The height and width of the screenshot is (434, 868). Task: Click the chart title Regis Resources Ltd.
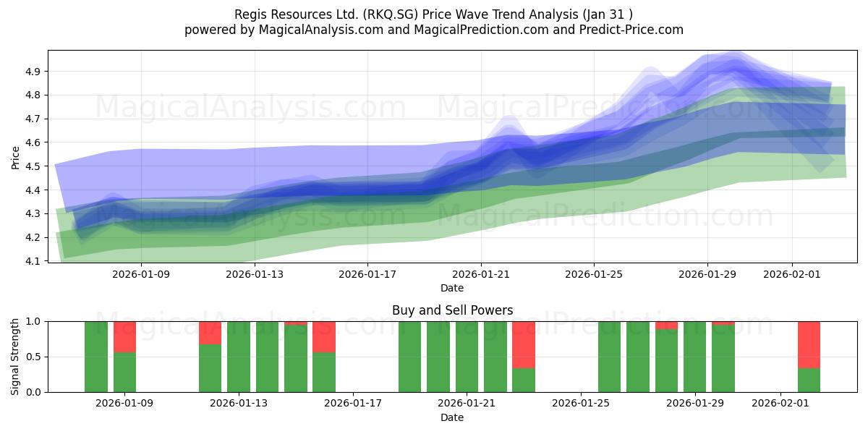[x=289, y=13]
